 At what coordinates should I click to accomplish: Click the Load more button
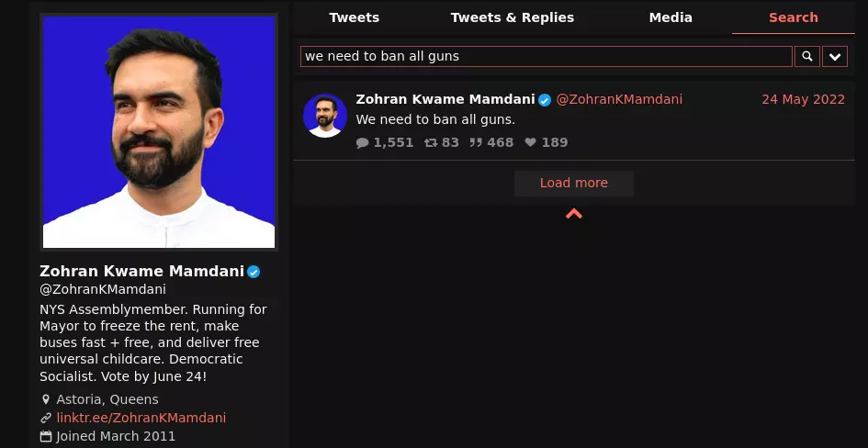tap(574, 183)
